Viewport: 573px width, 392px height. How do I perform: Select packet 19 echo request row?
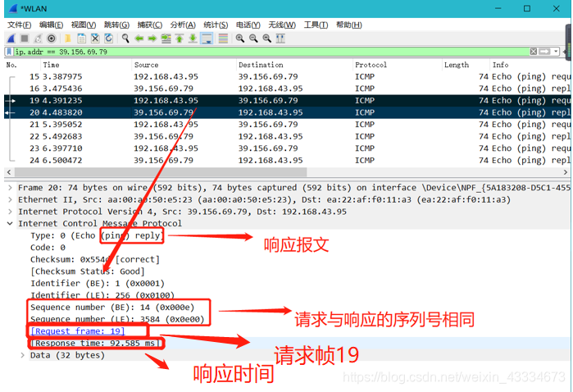(287, 101)
